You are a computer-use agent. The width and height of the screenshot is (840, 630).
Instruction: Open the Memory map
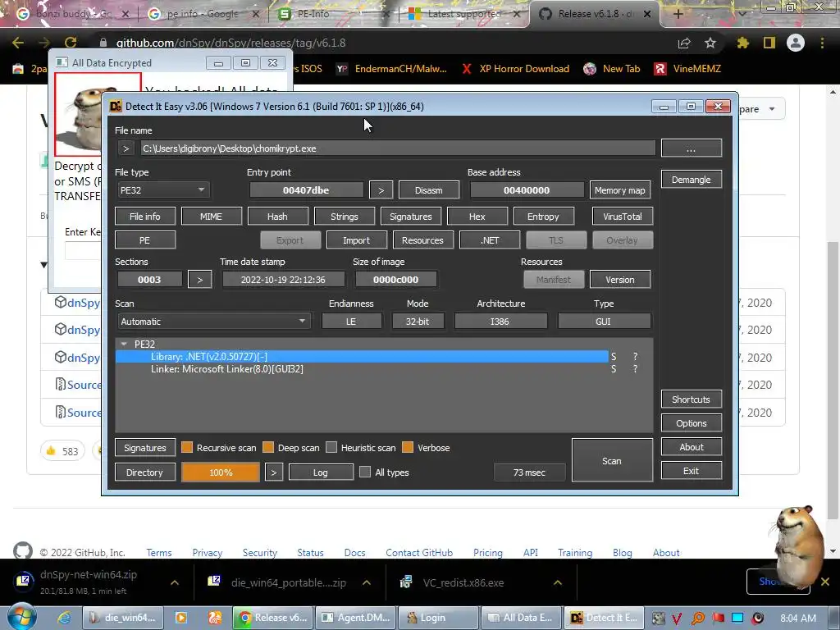620,190
